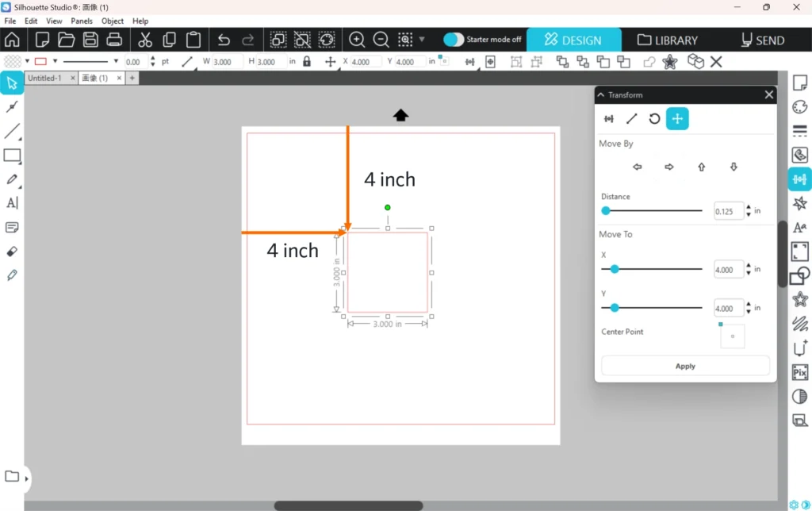The height and width of the screenshot is (511, 812).
Task: Click the Undo arrow icon
Action: point(224,40)
